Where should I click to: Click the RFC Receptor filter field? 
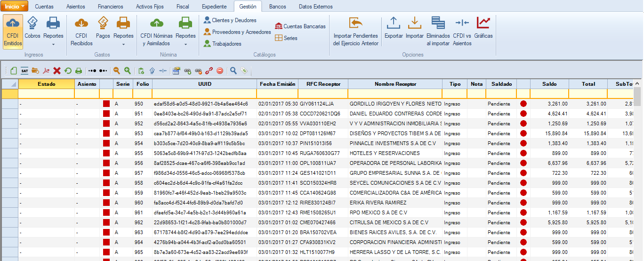pos(323,94)
